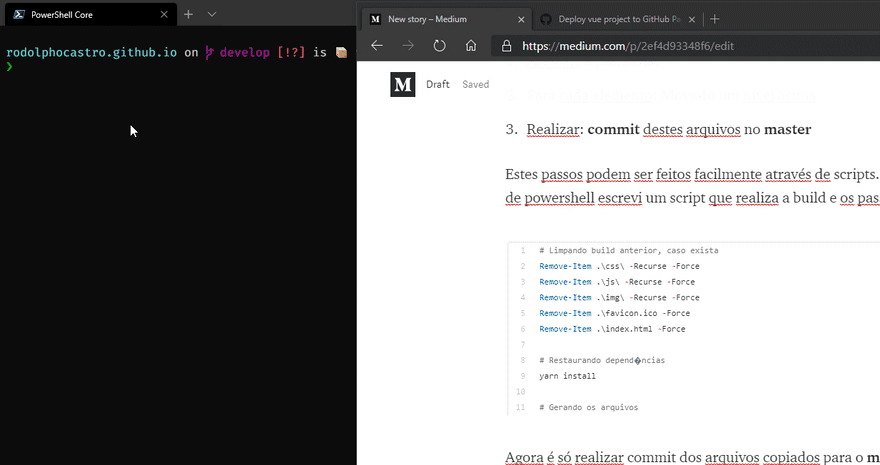
Task: Click code line 'Remove-Item .\css\'
Action: (x=619, y=266)
